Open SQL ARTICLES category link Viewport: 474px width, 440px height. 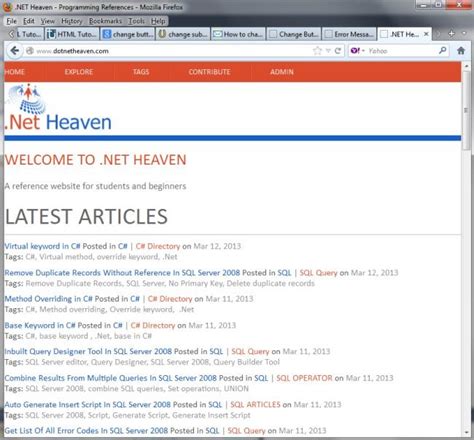pos(255,404)
